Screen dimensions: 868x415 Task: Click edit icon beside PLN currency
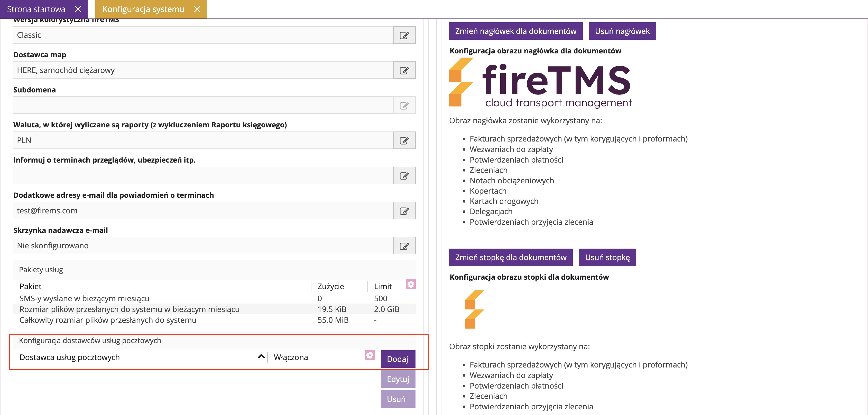[404, 140]
